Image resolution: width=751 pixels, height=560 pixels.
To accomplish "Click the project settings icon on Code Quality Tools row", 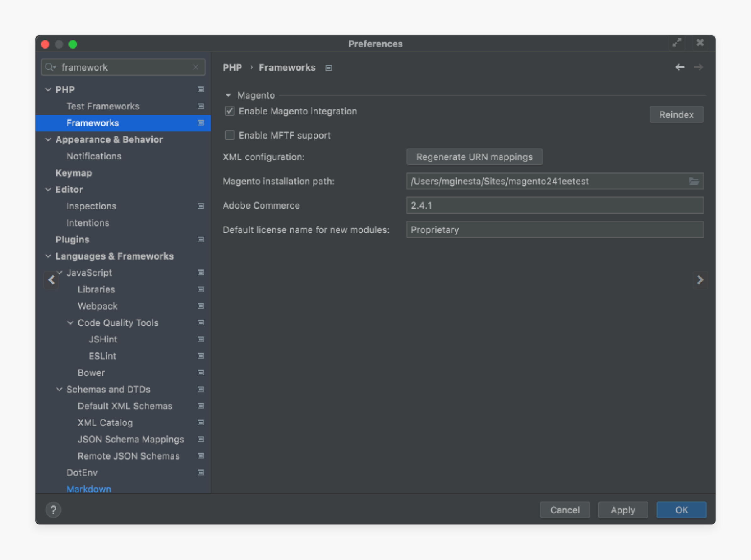I will [201, 322].
